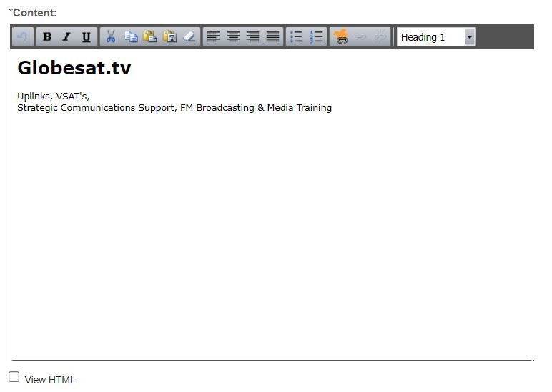Align text right
The height and width of the screenshot is (392, 552).
pyautogui.click(x=253, y=37)
